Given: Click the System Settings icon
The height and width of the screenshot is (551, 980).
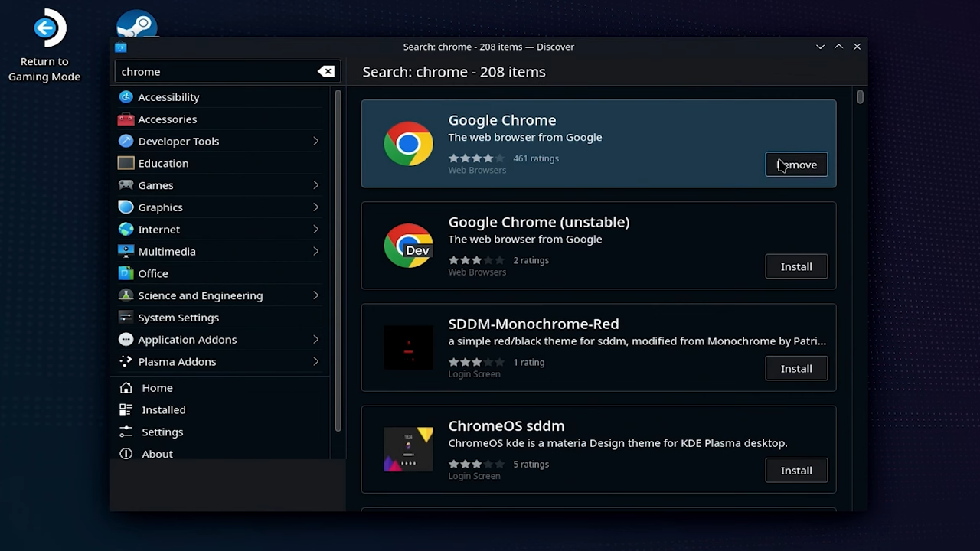Looking at the screenshot, I should 126,318.
